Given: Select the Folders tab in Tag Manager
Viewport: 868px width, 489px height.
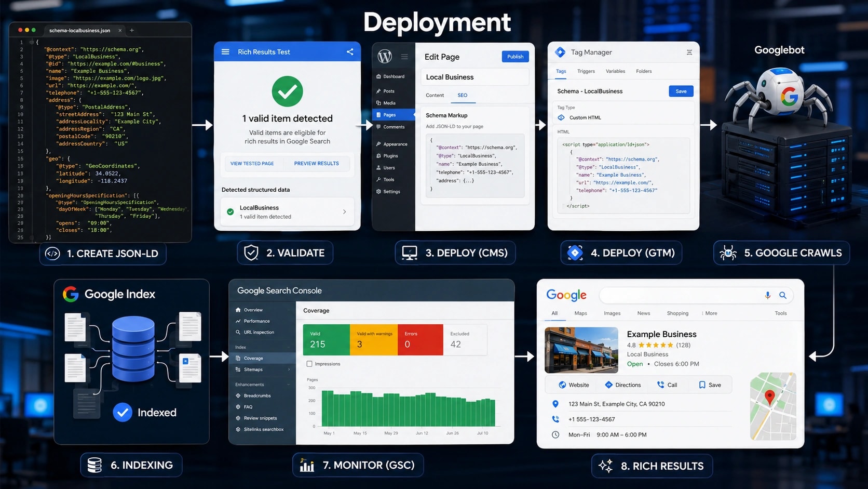Looking at the screenshot, I should pos(644,71).
